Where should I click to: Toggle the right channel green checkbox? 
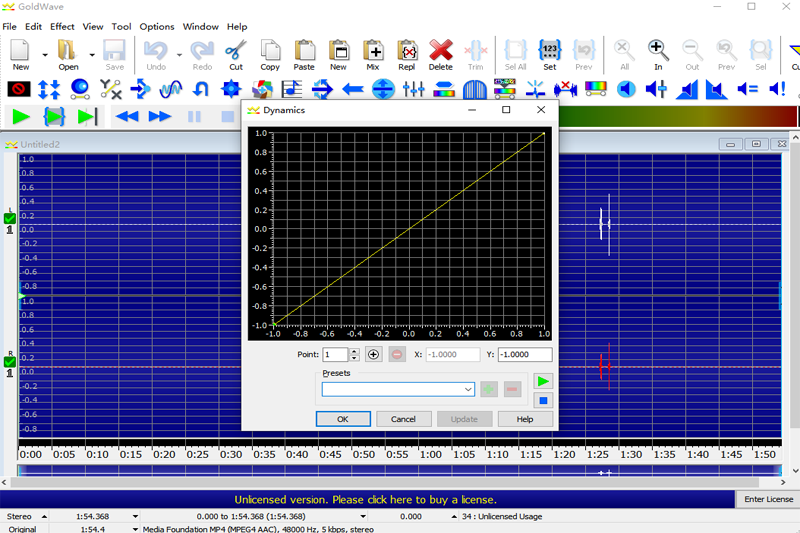(x=10, y=362)
